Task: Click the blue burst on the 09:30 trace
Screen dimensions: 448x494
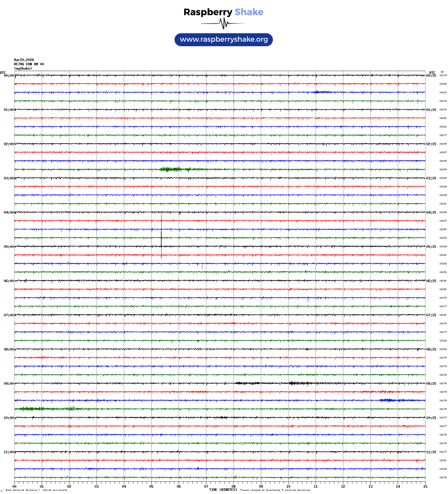Action: point(390,400)
